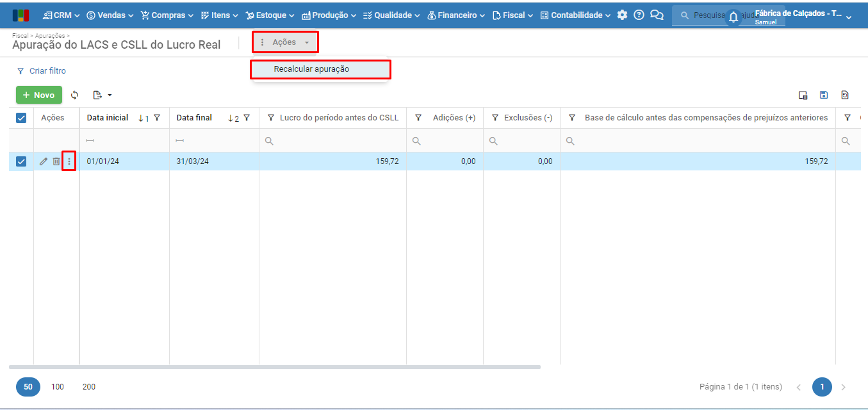Image resolution: width=868 pixels, height=410 pixels.
Task: Expand the Fiscal menu
Action: coord(513,15)
